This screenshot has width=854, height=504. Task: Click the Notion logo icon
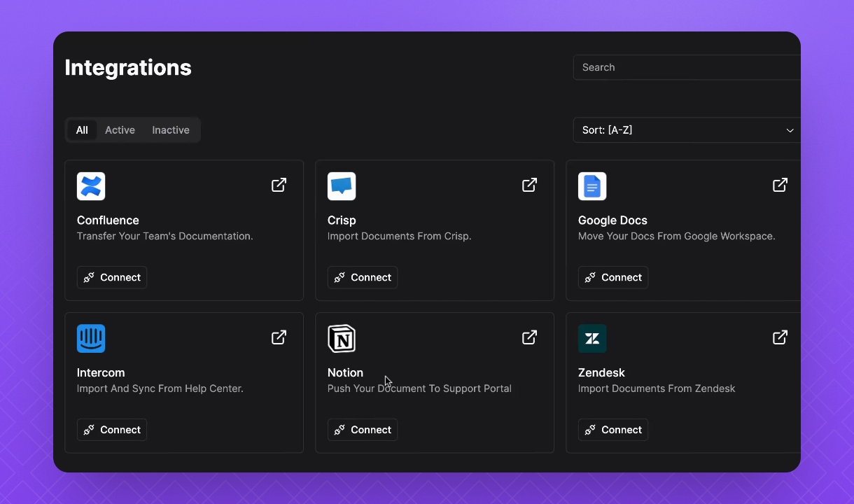(342, 339)
